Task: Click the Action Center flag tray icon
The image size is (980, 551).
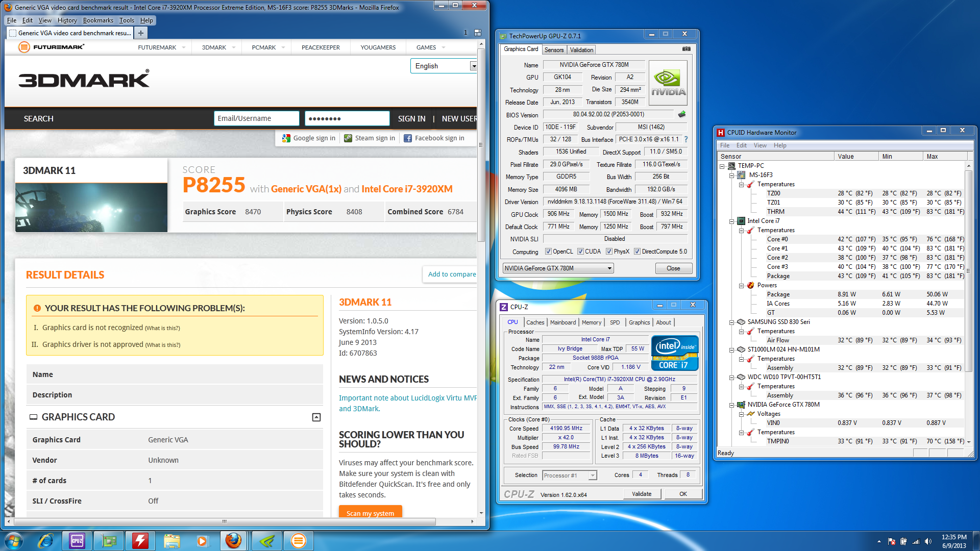Action: (x=892, y=541)
